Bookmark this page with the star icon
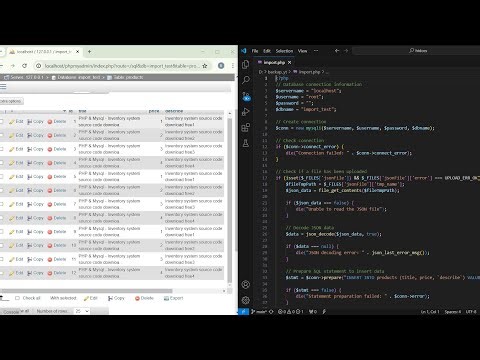The height and width of the screenshot is (360, 480). pos(205,66)
